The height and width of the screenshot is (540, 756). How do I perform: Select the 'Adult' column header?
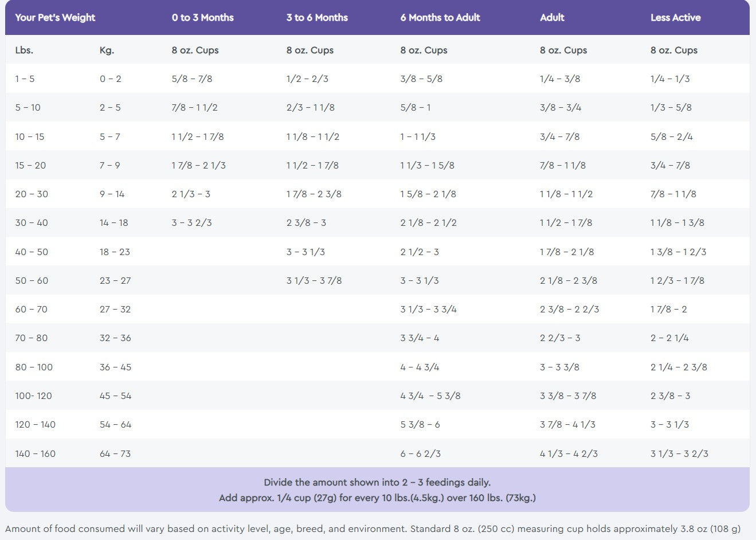(552, 18)
